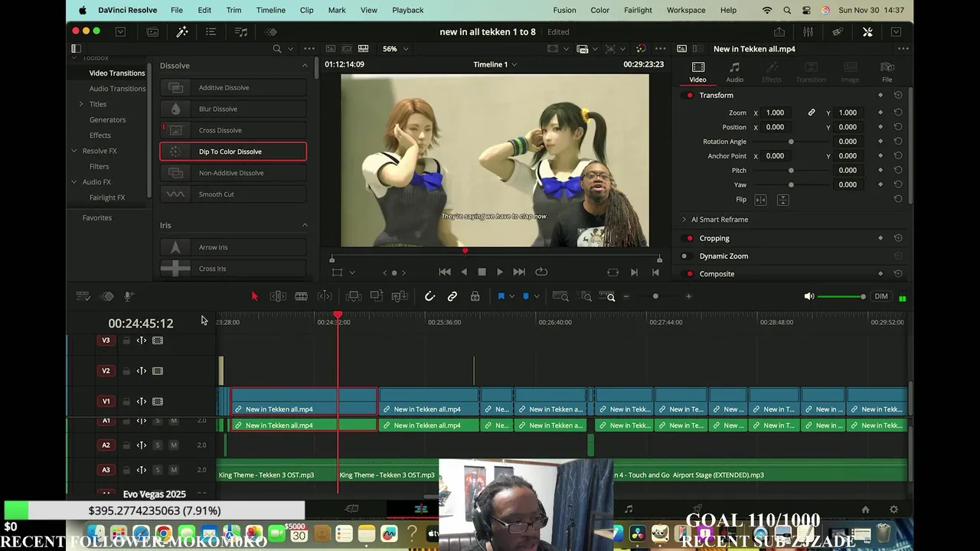
Task: Select Smooth Cut transition
Action: click(x=233, y=194)
